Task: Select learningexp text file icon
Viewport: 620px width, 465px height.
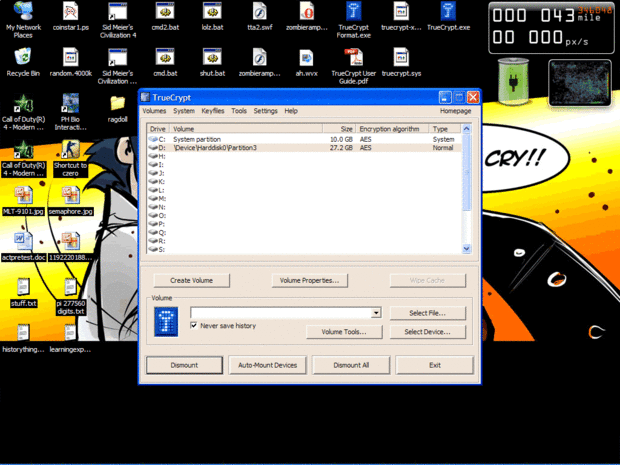Action: coord(70,339)
